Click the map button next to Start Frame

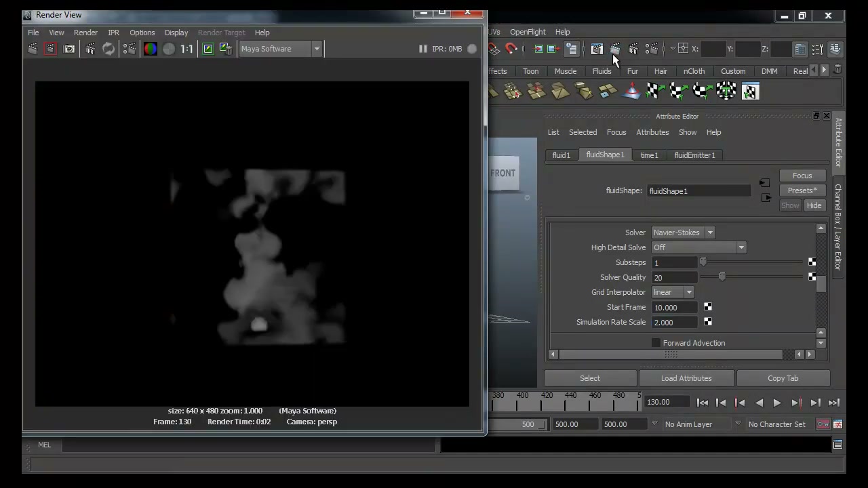707,307
